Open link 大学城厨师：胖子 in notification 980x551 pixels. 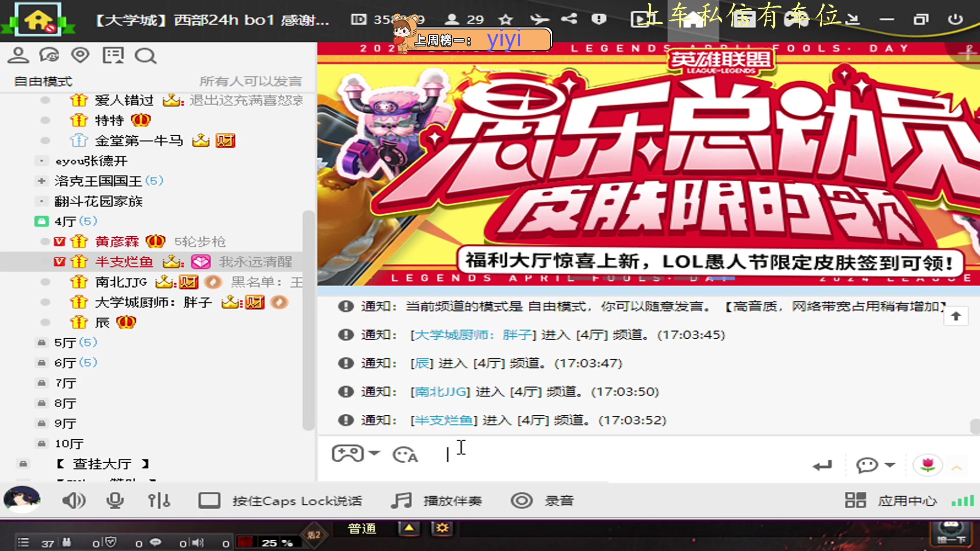tap(473, 335)
